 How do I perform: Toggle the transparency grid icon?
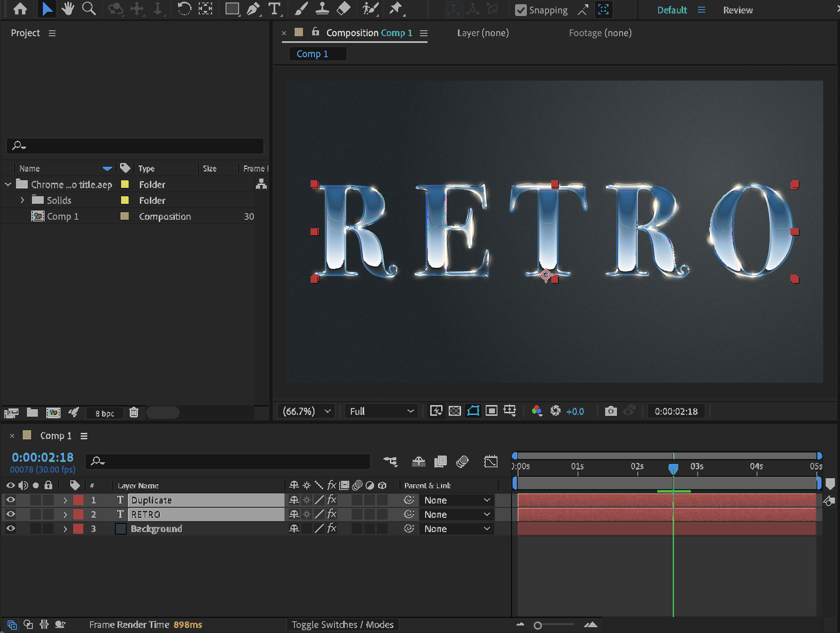pyautogui.click(x=455, y=411)
